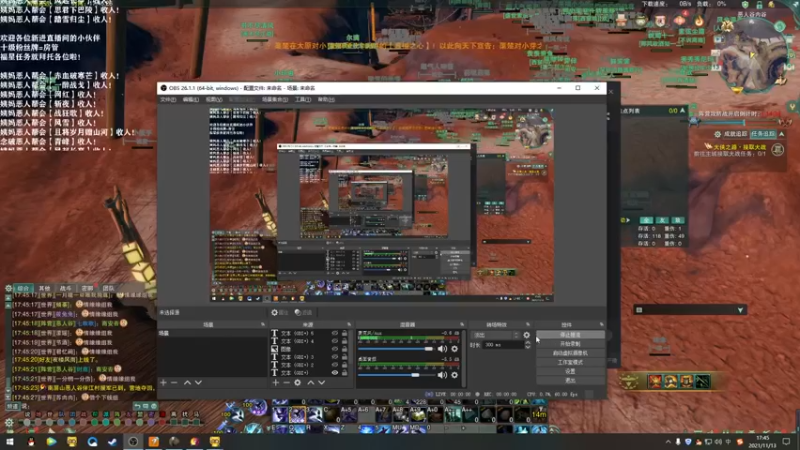Click the OBS Studio taskbar icon
The width and height of the screenshot is (800, 450).
133,441
